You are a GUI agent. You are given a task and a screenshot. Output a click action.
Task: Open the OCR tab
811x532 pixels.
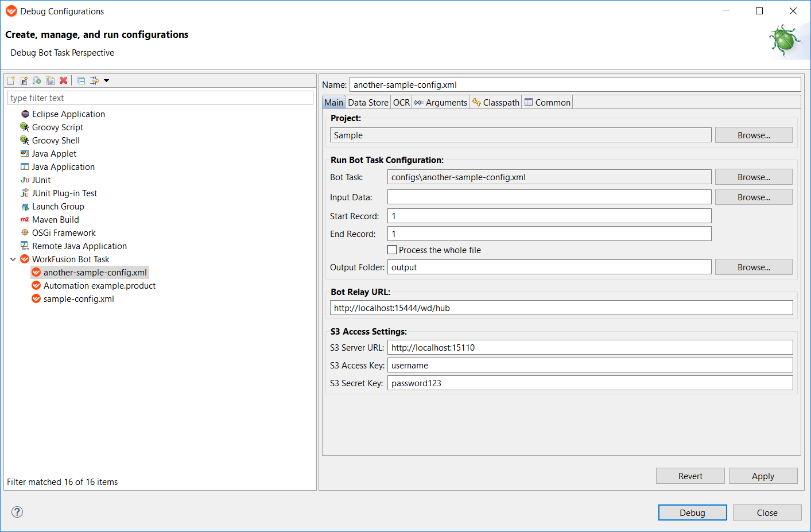401,103
